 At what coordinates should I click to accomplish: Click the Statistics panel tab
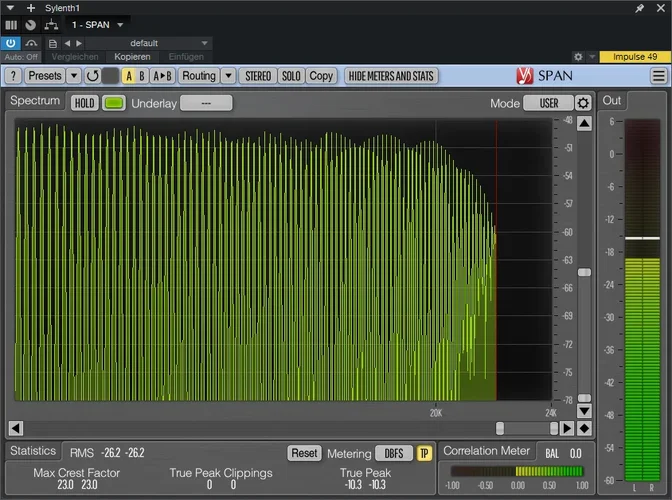coord(33,451)
